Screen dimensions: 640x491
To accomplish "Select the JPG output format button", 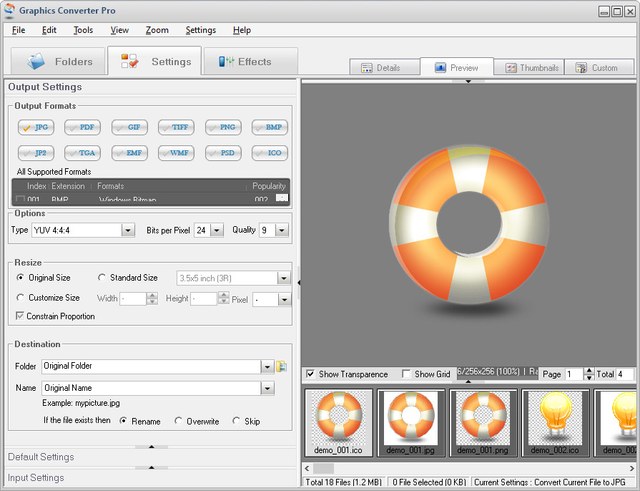I will click(x=37, y=127).
